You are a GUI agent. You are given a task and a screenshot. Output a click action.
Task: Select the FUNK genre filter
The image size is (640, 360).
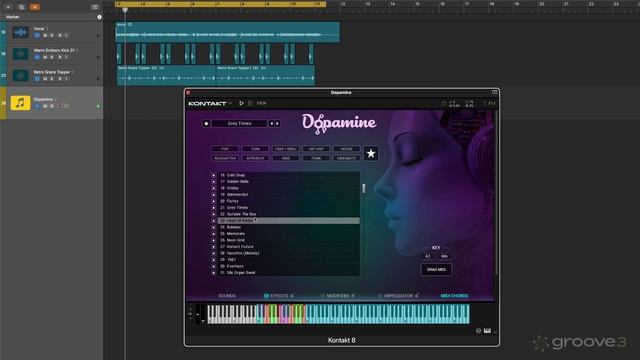(x=316, y=158)
